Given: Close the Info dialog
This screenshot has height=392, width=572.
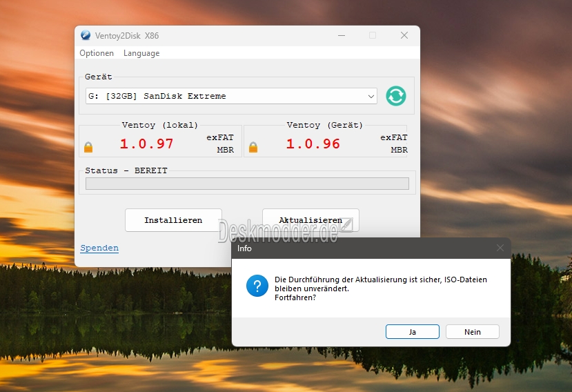Looking at the screenshot, I should pyautogui.click(x=500, y=248).
